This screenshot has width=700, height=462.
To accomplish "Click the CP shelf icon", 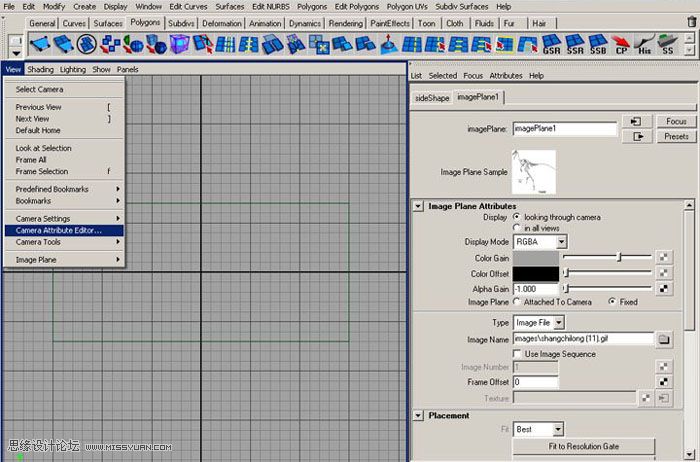I will (622, 43).
